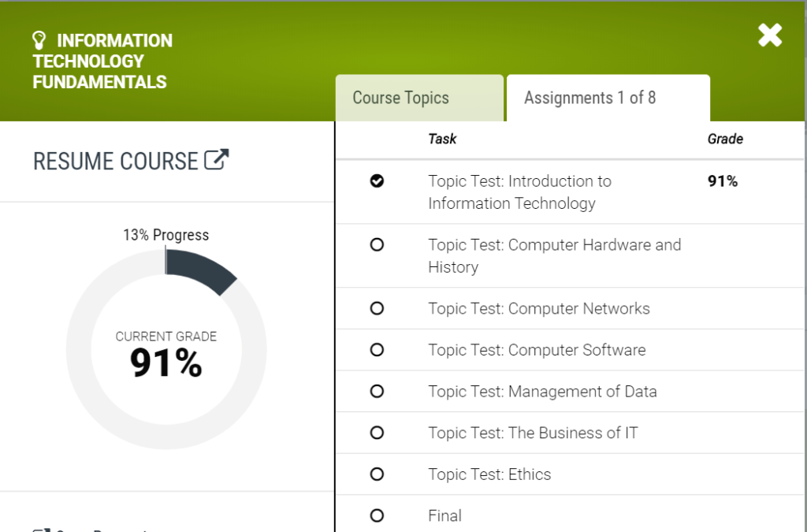
Task: Click the lightbulb icon beside course title
Action: [39, 40]
